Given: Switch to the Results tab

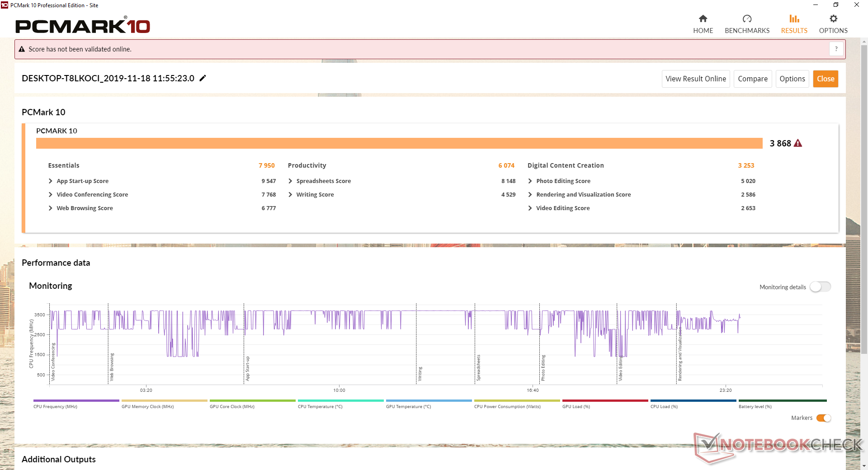Looking at the screenshot, I should coord(794,24).
